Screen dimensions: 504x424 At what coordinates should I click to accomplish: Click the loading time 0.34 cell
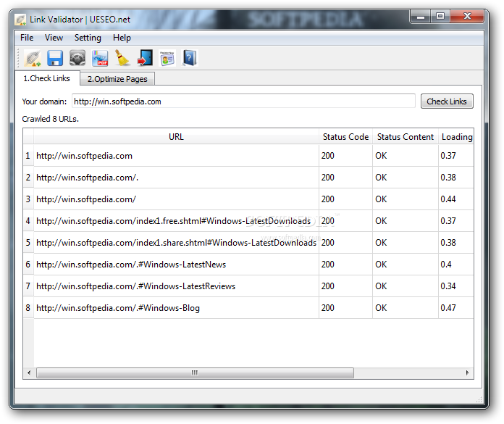pyautogui.click(x=455, y=286)
